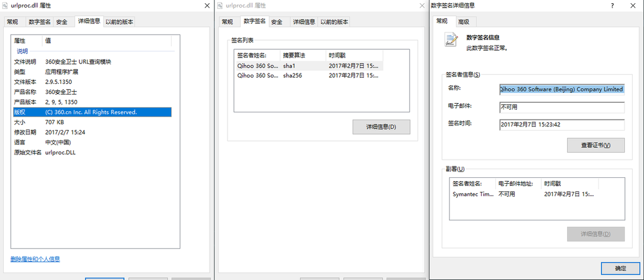
Task: Open the 数字签名 tab in first window
Action: (40, 22)
